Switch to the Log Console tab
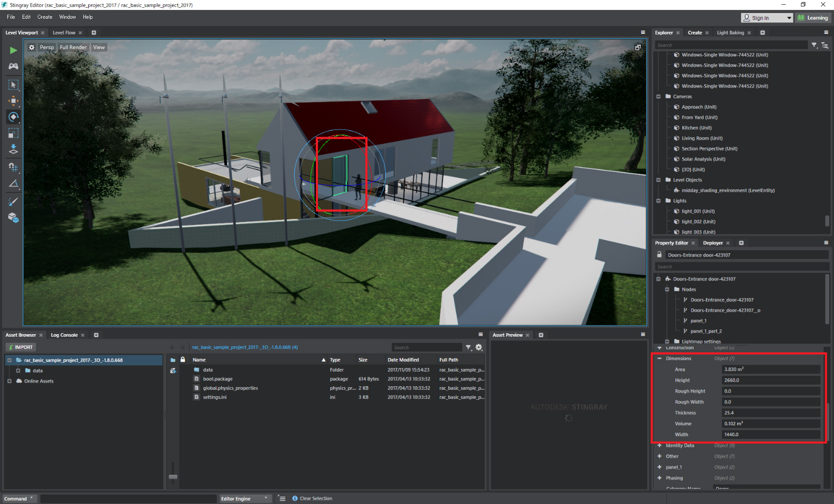The width and height of the screenshot is (834, 504). (x=64, y=335)
